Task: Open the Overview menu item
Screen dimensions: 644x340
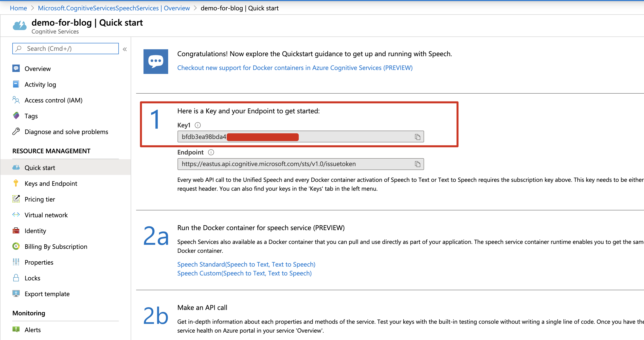Action: tap(37, 69)
